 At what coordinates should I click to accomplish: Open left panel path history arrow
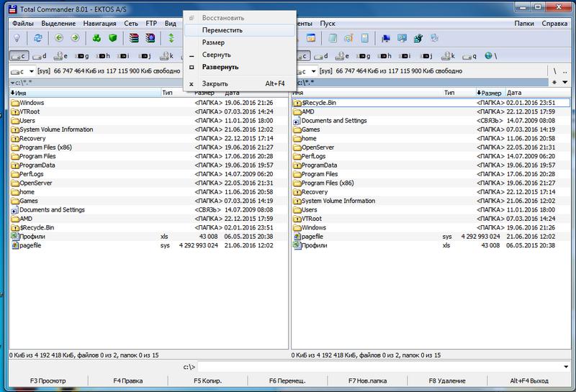pos(13,83)
